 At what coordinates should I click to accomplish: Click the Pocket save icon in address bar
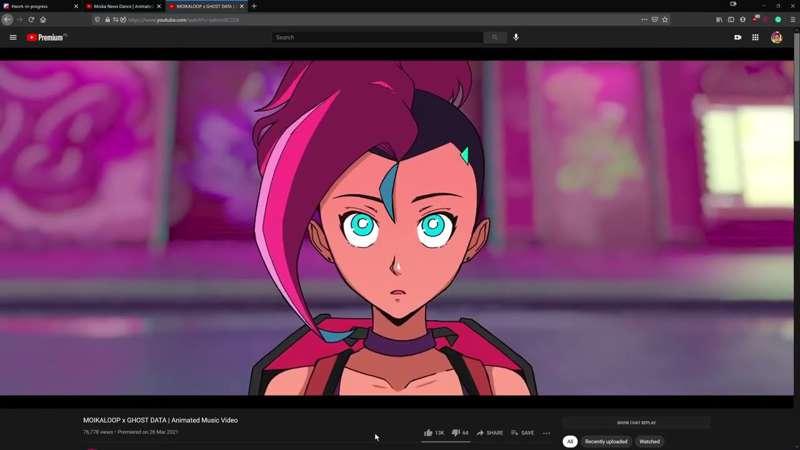(655, 19)
